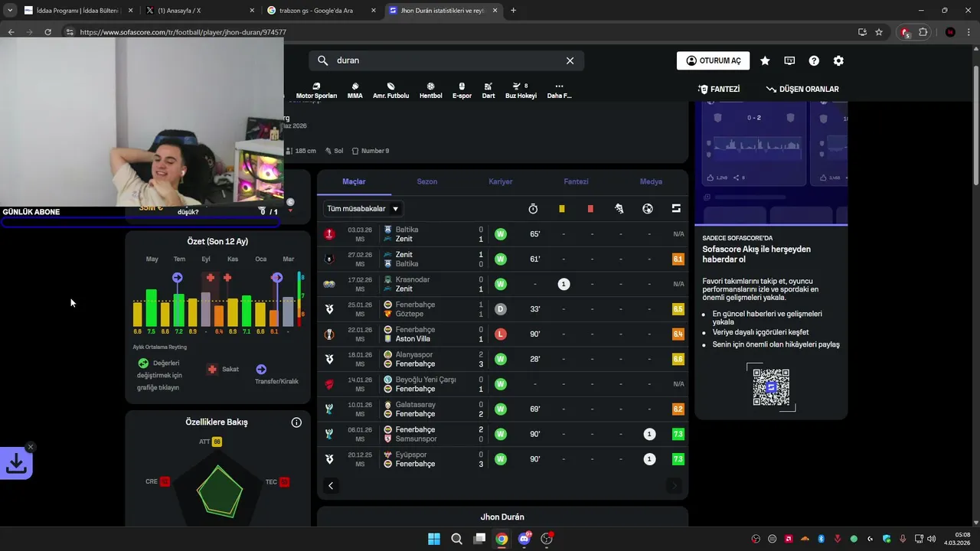
Task: Click the minutes played stopwatch column icon
Action: 534,208
